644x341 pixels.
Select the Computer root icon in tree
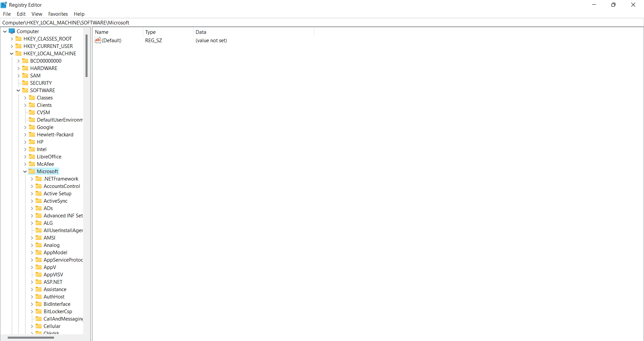tap(12, 31)
